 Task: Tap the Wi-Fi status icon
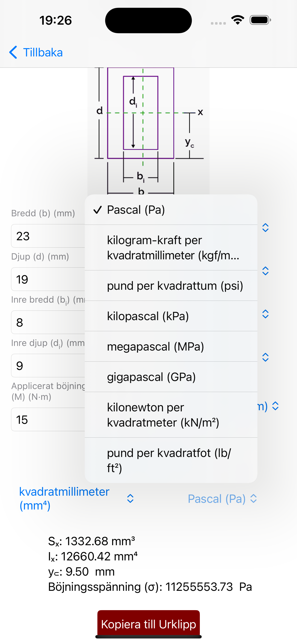[238, 20]
